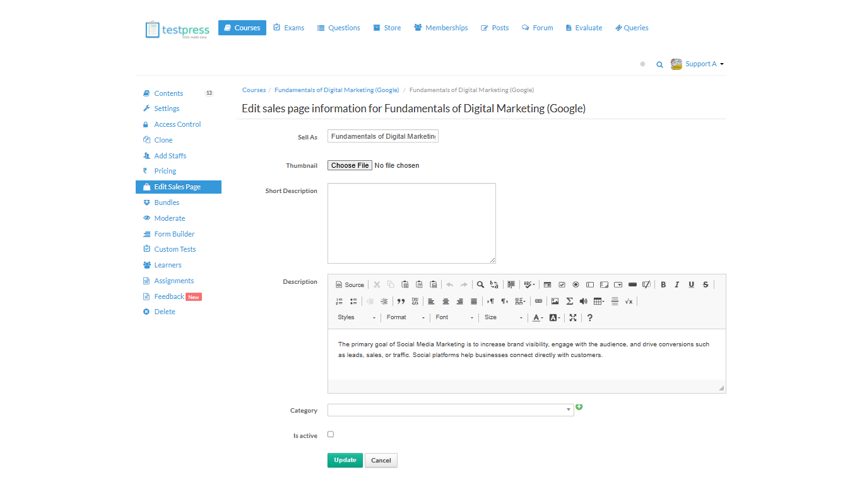This screenshot has height=504, width=862.
Task: Open the Find tool in the editor
Action: (x=480, y=284)
